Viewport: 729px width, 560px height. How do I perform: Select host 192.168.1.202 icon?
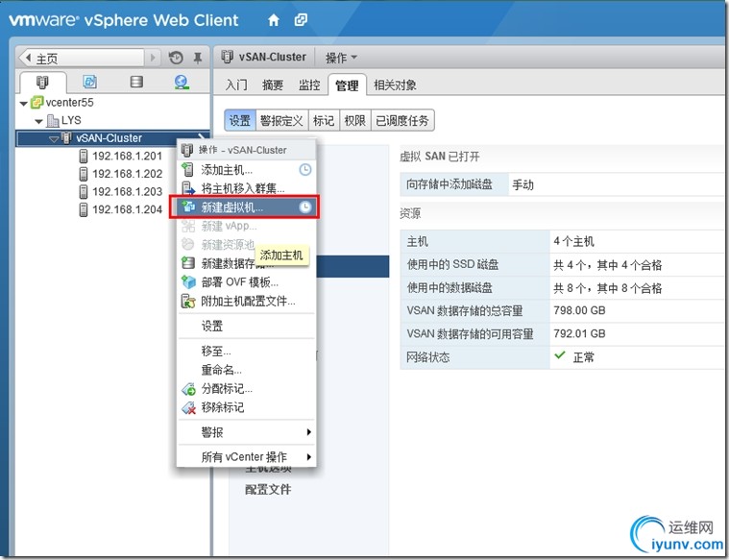click(x=84, y=174)
